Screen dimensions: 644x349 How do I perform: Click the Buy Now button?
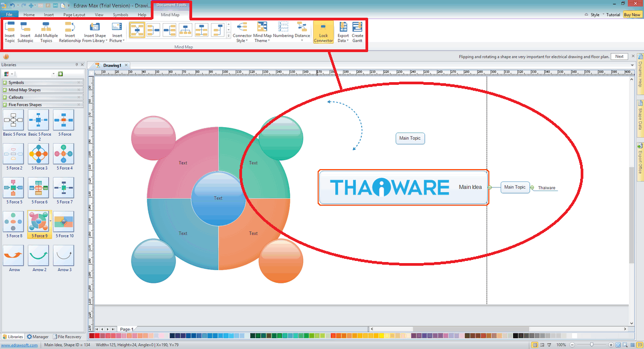click(632, 14)
